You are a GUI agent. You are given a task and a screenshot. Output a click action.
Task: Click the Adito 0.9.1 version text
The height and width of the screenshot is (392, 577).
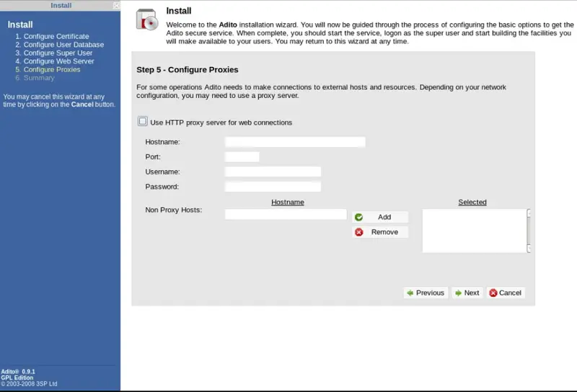tap(18, 372)
